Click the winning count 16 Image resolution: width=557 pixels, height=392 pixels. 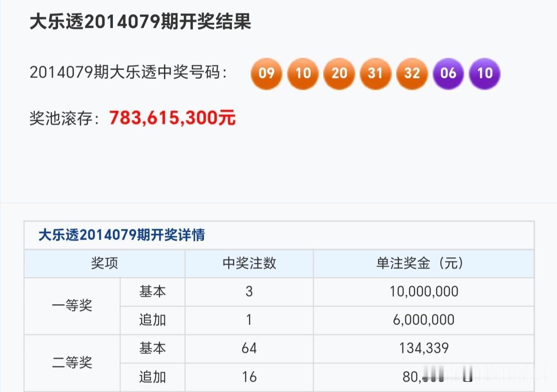point(249,377)
